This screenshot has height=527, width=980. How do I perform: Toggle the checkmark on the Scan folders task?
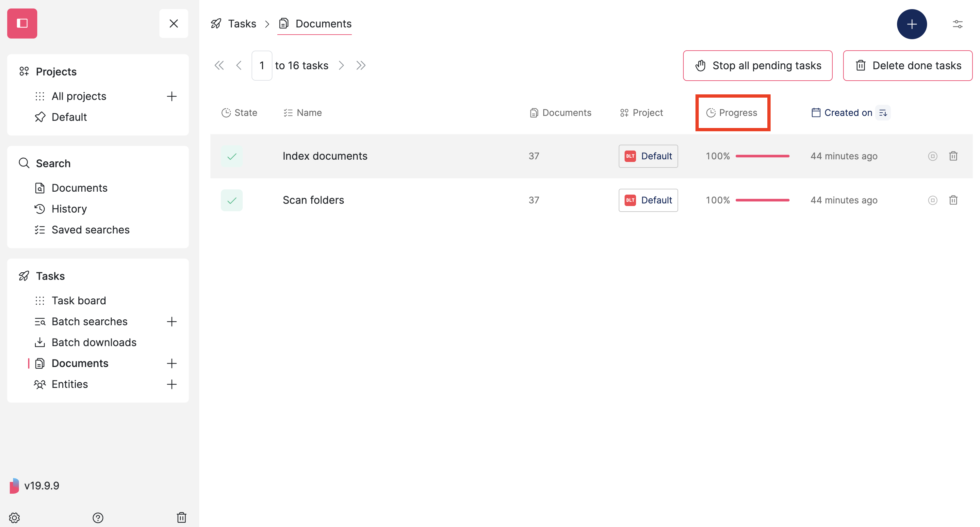[232, 200]
